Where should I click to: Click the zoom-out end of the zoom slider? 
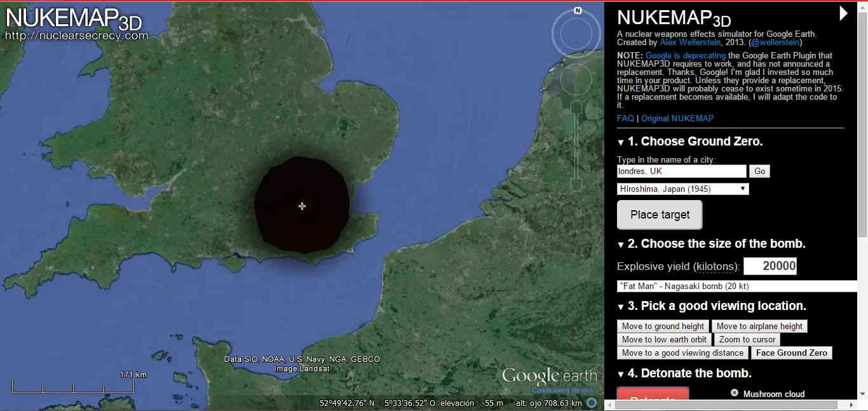click(x=576, y=184)
